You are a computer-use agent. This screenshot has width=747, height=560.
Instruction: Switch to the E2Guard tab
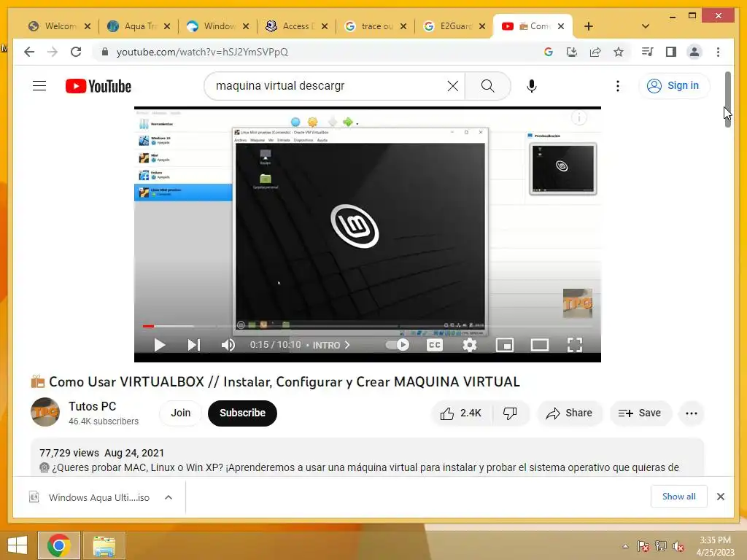(455, 26)
